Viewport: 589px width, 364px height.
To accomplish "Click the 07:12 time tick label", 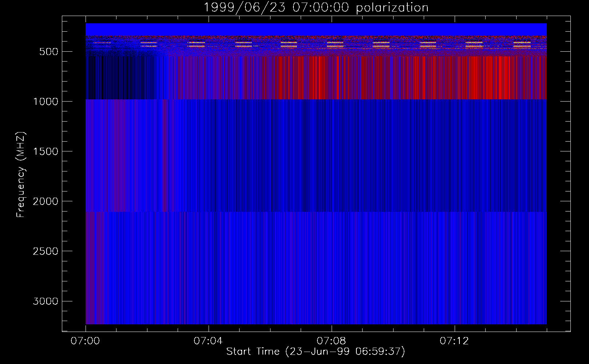I will pos(454,341).
